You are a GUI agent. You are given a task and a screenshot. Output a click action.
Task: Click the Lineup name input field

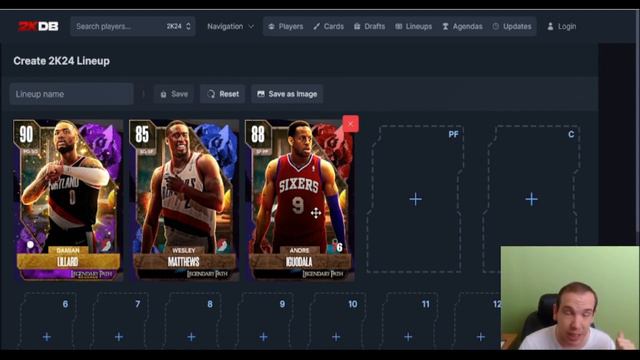[71, 94]
